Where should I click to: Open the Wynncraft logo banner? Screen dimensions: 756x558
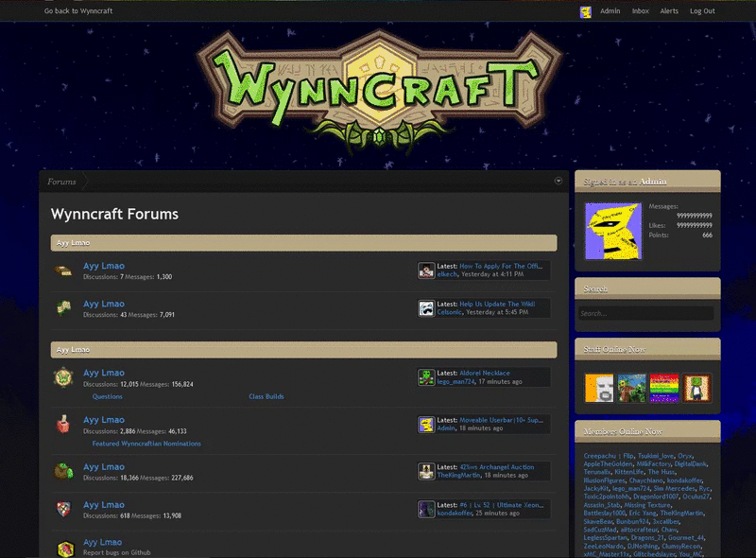pyautogui.click(x=380, y=90)
